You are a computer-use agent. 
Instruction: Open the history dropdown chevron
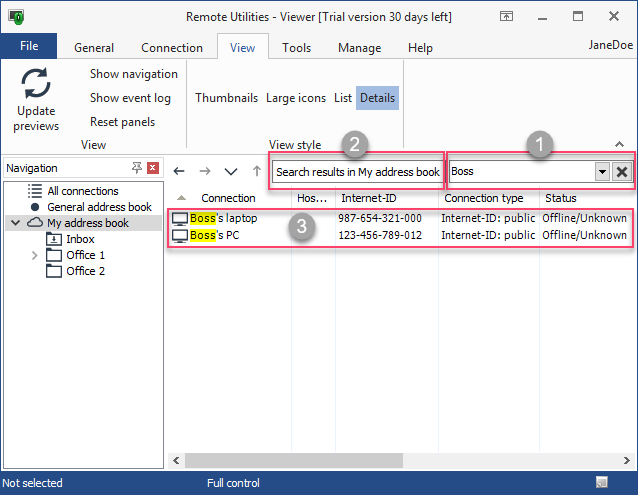click(x=231, y=171)
